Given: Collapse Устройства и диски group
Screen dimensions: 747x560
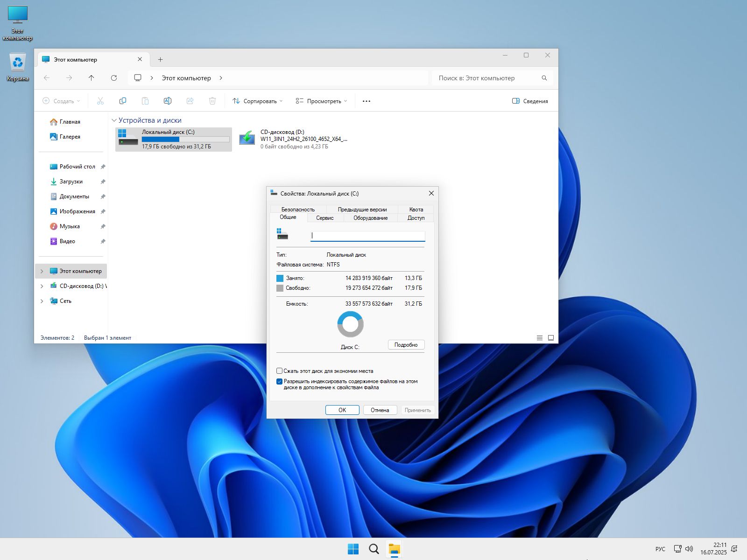Looking at the screenshot, I should click(114, 120).
